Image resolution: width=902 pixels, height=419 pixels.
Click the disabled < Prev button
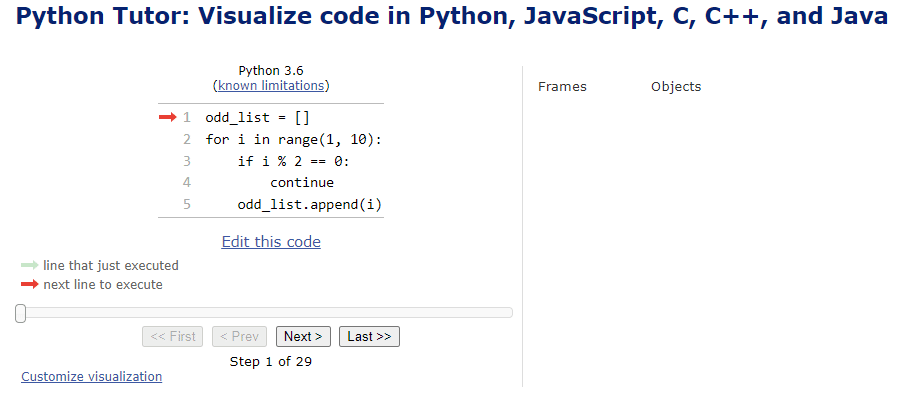tap(239, 337)
